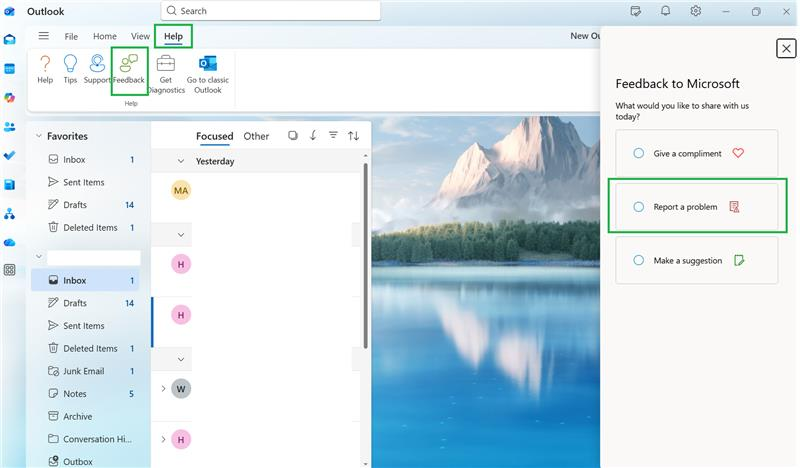The width and height of the screenshot is (800, 468).
Task: Open the Org Explorer icon in left rail
Action: click(10, 214)
